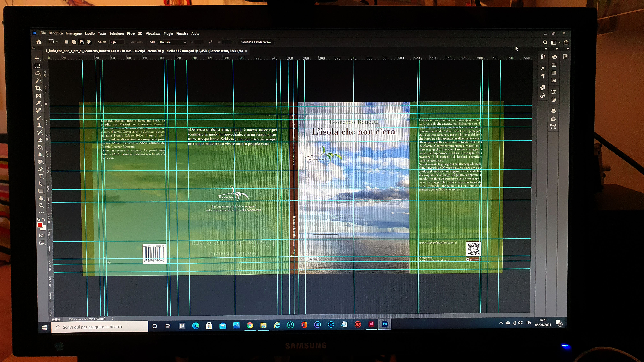The width and height of the screenshot is (644, 362).
Task: Choose Subtract from Selection mode
Action: [x=81, y=42]
